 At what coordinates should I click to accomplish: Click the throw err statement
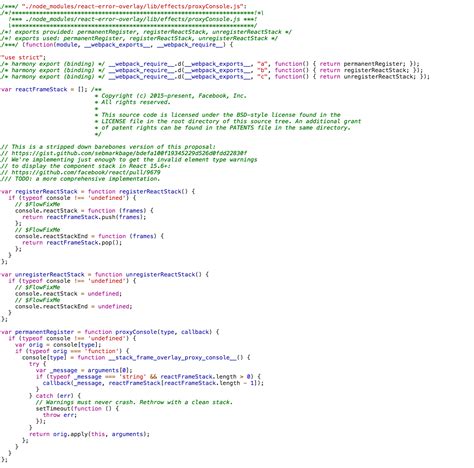point(60,415)
